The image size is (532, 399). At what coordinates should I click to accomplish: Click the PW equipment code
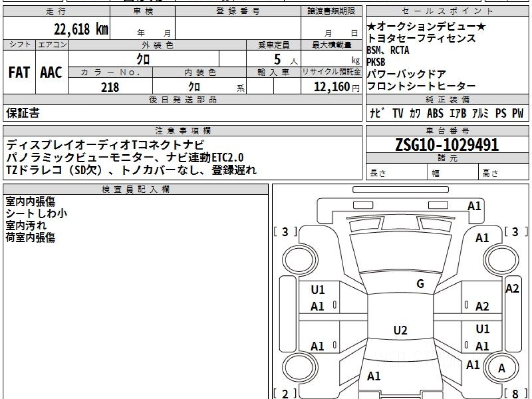[518, 113]
